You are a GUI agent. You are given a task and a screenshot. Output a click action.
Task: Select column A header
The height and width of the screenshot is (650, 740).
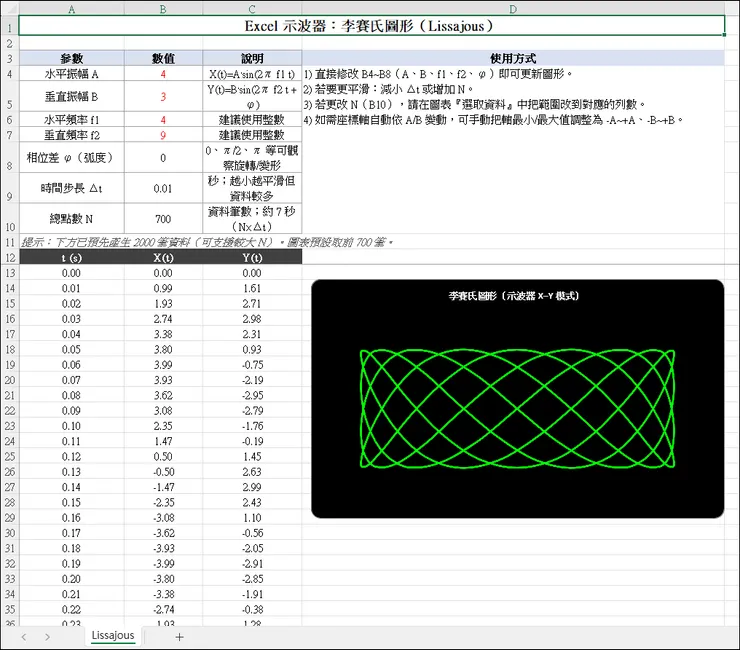click(72, 9)
